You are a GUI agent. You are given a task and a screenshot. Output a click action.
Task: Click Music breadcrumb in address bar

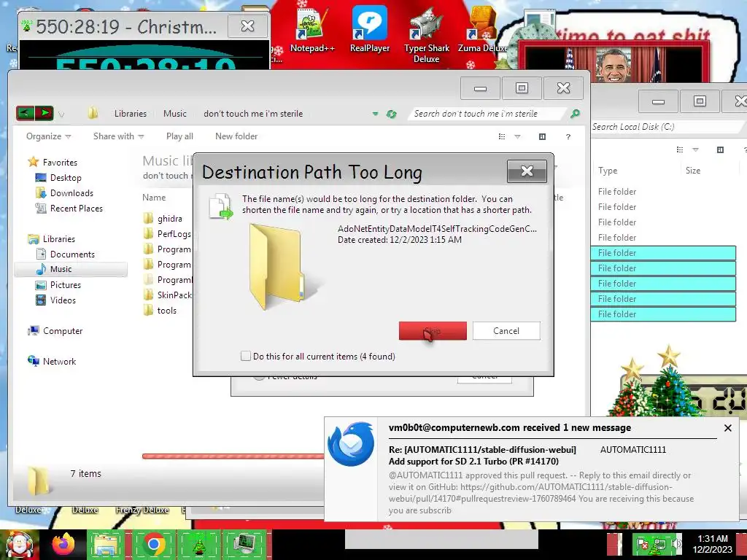click(x=175, y=113)
